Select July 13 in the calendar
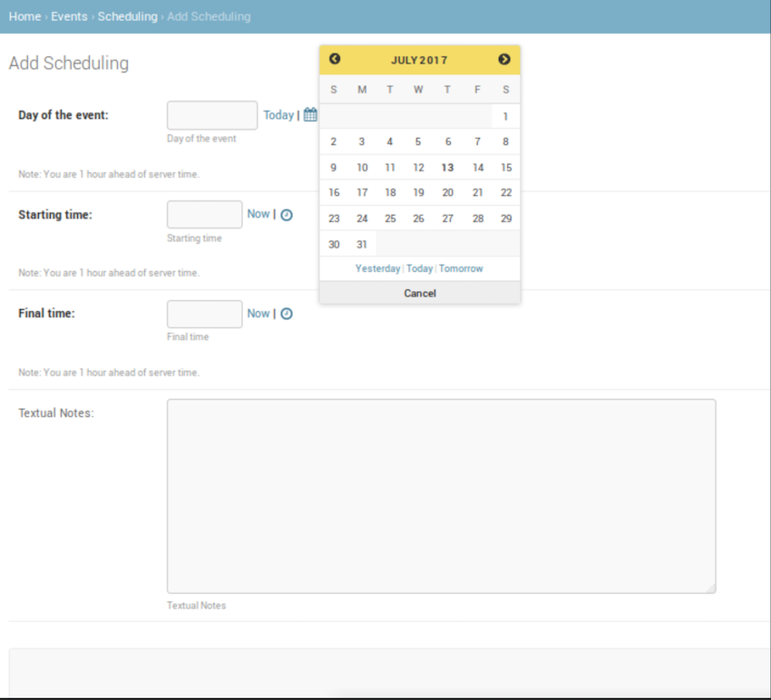Viewport: 771px width, 700px height. (447, 168)
